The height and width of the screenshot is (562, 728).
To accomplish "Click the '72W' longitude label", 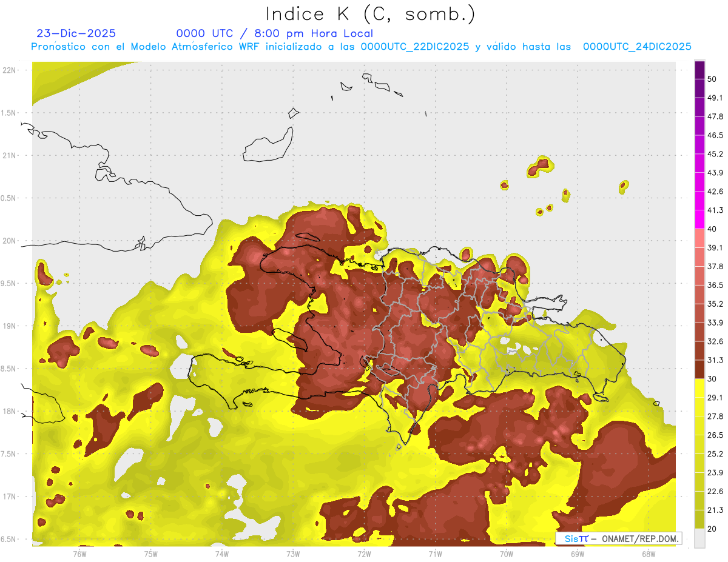I will (364, 554).
